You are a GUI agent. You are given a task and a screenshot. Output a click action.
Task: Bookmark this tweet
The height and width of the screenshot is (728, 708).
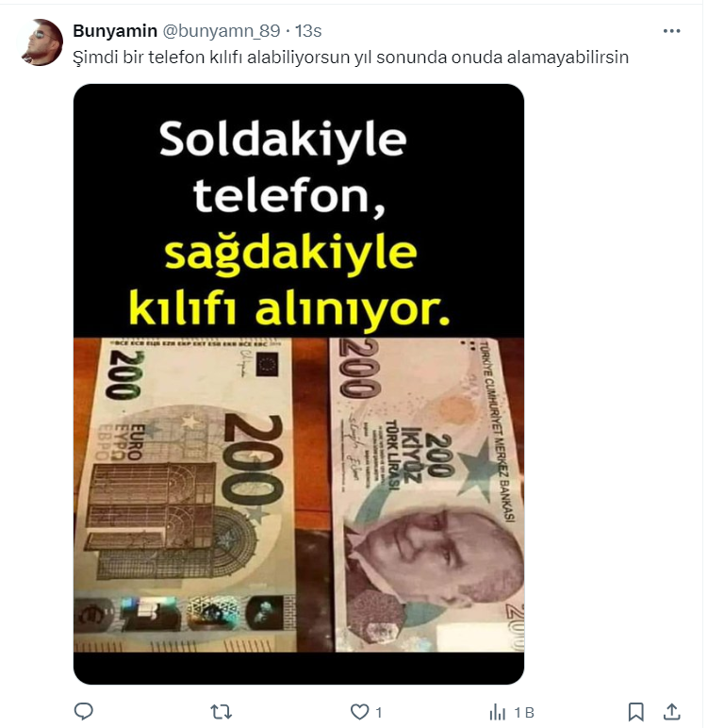(635, 711)
